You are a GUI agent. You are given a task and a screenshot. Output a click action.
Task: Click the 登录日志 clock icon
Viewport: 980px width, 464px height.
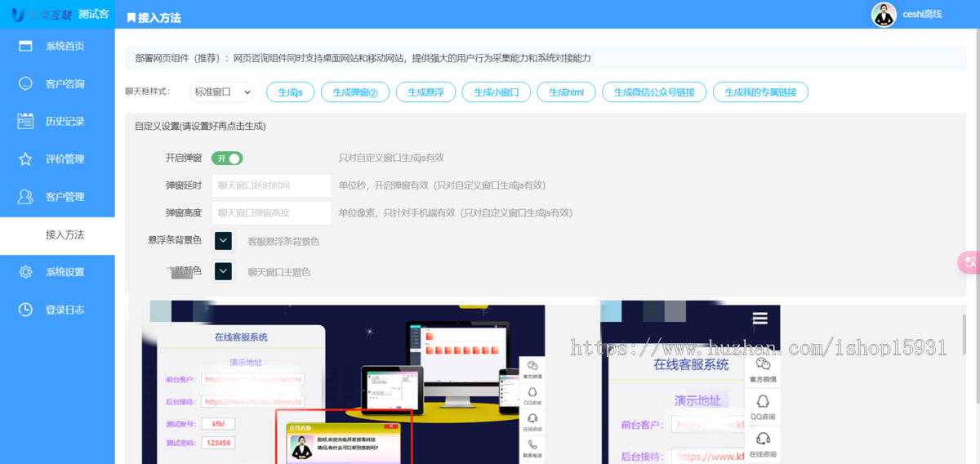25,310
